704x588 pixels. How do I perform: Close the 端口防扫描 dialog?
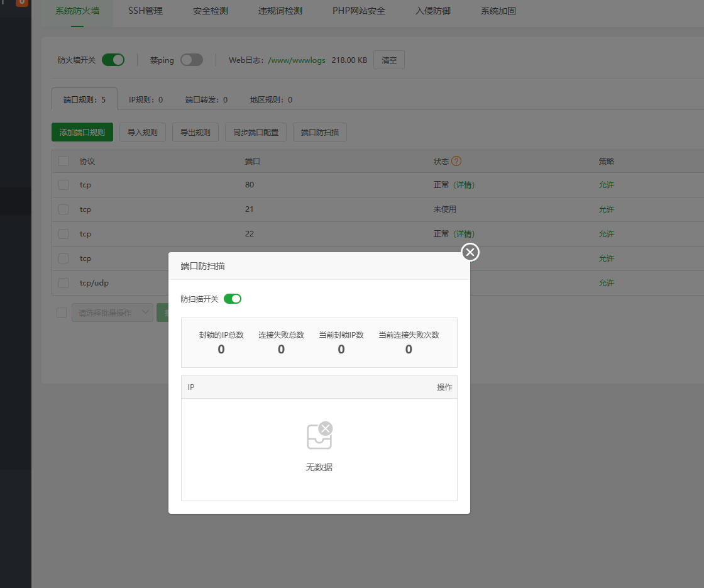pos(470,252)
